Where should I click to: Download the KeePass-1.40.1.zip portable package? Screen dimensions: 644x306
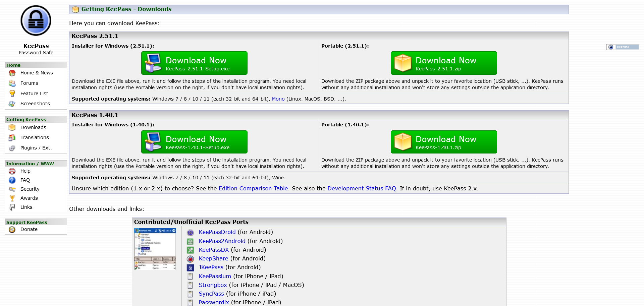point(444,142)
